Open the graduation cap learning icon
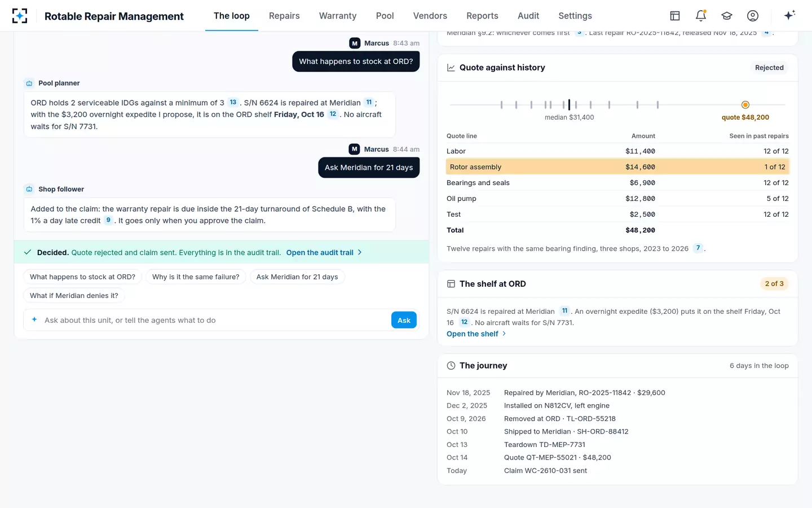The width and height of the screenshot is (812, 508). pos(727,16)
